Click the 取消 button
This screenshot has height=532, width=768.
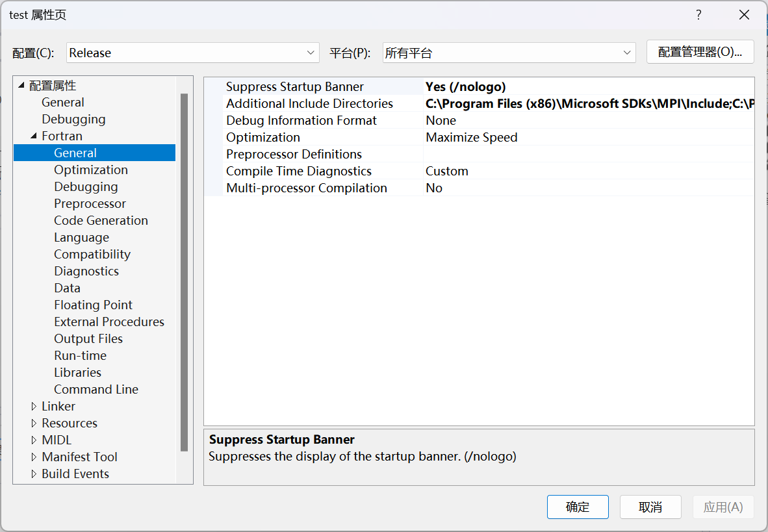650,507
